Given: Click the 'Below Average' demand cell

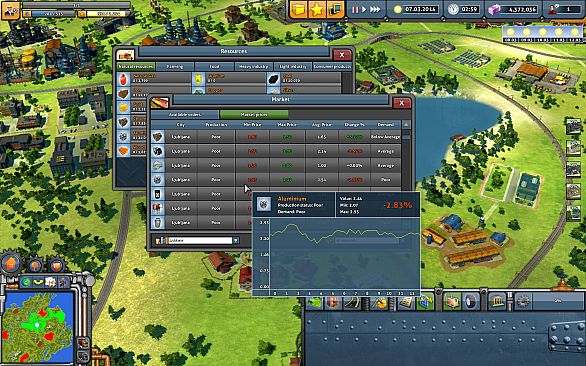Looking at the screenshot, I should 385,137.
